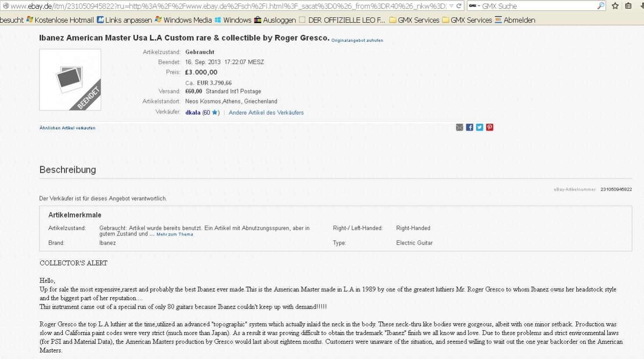Click the Mehr zum Thema link

click(x=175, y=234)
